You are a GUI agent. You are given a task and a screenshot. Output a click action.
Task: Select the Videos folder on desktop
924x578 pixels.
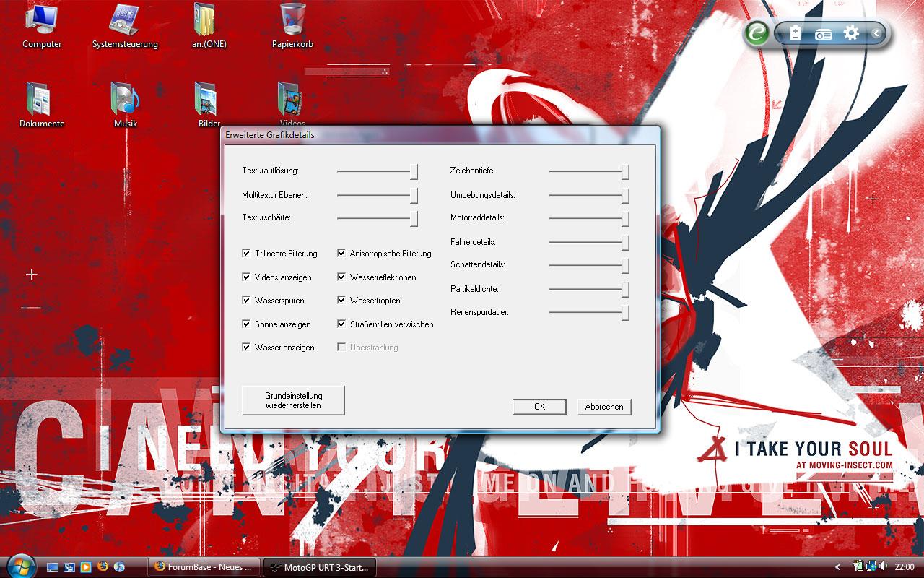292,103
